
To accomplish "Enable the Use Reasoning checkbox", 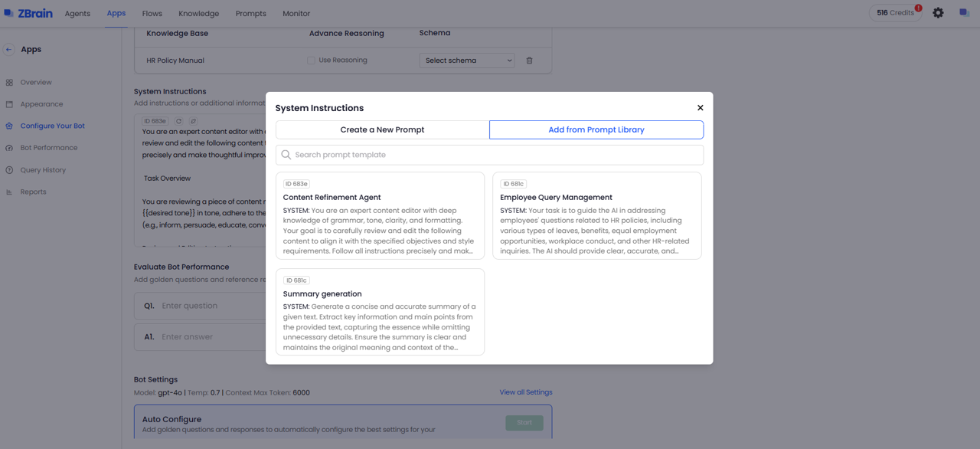I will pos(311,61).
